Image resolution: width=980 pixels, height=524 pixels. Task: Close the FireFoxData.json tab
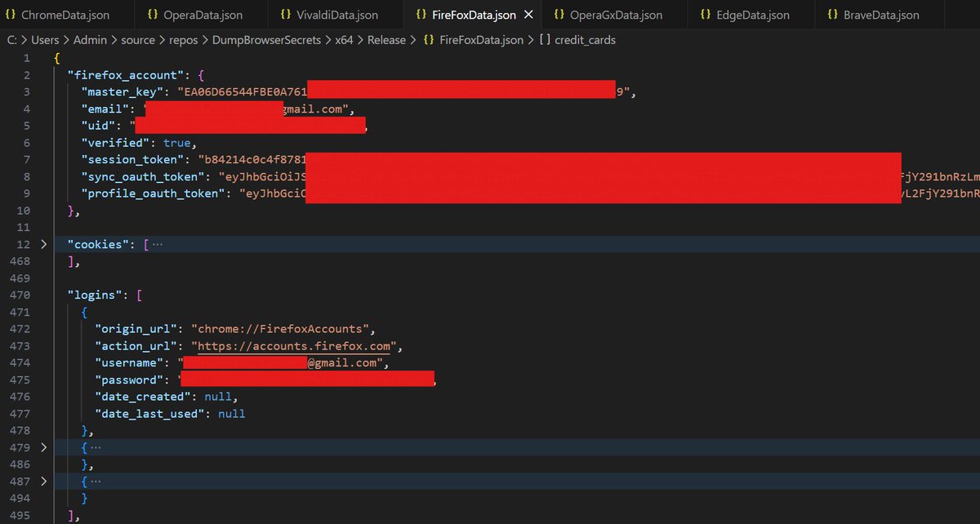tap(528, 15)
